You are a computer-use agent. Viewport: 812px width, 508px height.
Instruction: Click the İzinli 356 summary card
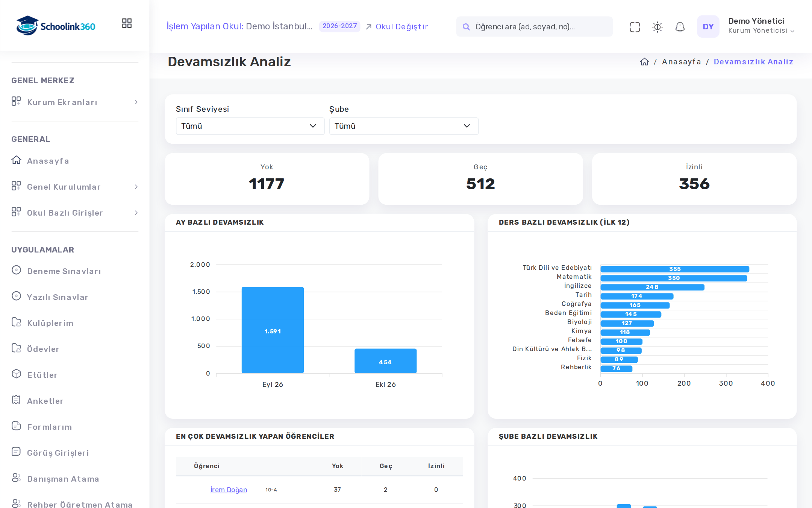pos(694,179)
